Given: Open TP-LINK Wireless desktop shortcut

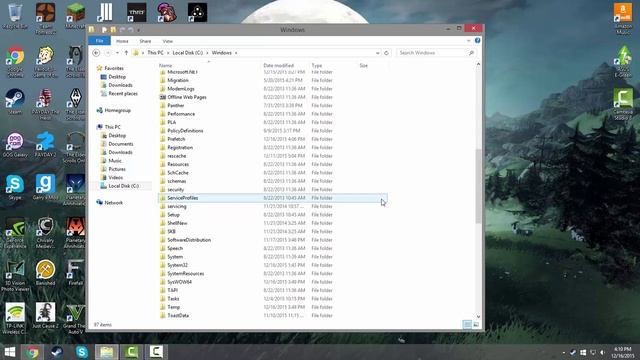Looking at the screenshot, I should point(15,318).
